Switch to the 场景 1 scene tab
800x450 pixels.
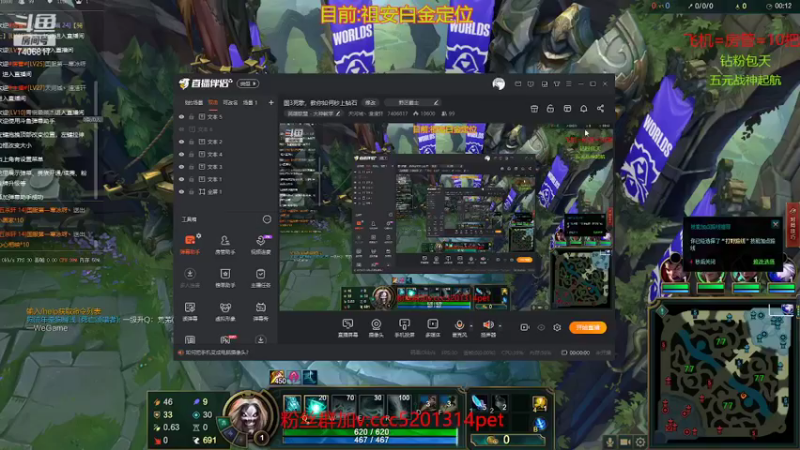pos(250,103)
